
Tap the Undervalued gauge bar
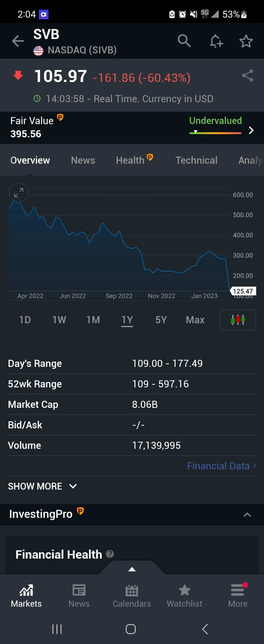pos(215,133)
